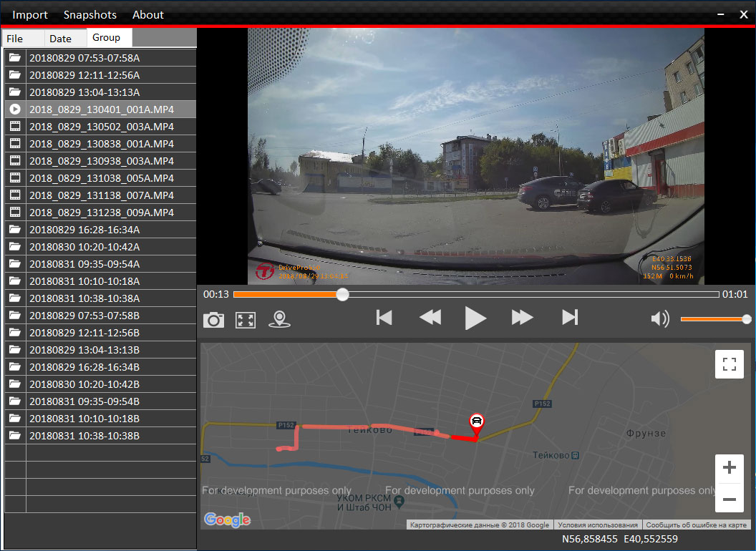Click the fullscreen video icon

tap(246, 320)
